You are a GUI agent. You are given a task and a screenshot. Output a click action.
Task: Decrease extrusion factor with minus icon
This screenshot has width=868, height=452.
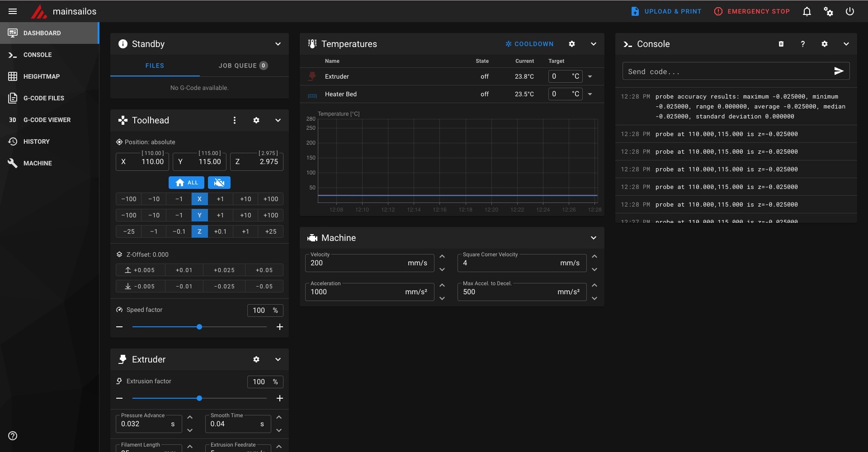(119, 398)
